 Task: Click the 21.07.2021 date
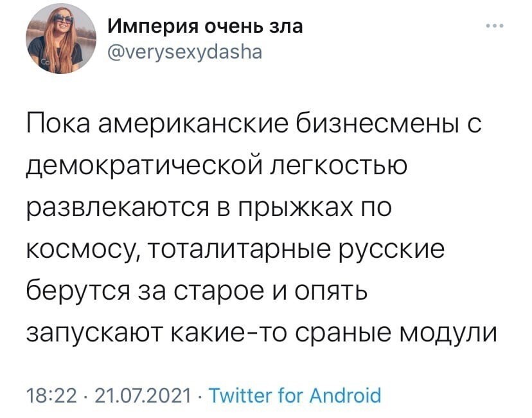[x=143, y=396]
